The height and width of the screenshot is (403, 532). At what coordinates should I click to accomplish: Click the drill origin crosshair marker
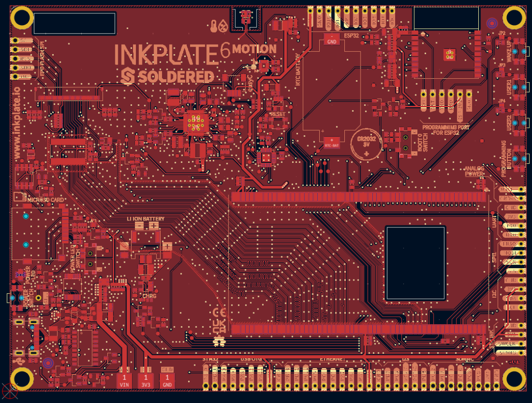[x=9, y=391]
